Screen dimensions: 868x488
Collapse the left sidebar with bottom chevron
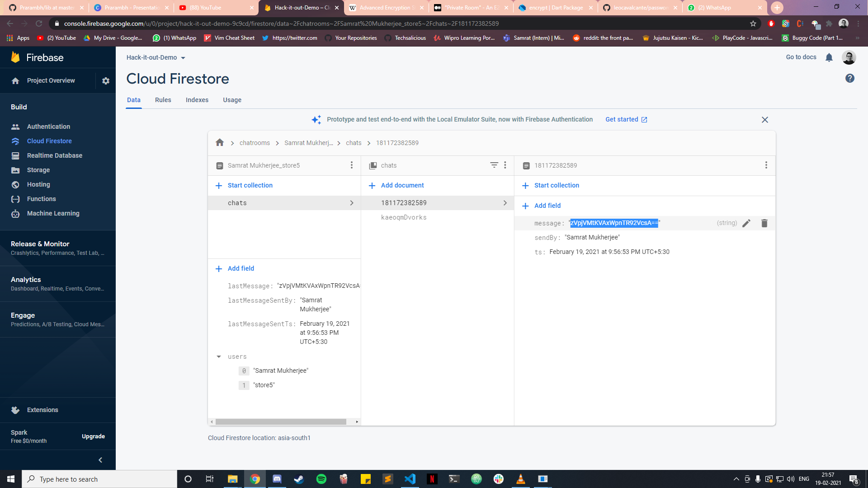(x=100, y=460)
